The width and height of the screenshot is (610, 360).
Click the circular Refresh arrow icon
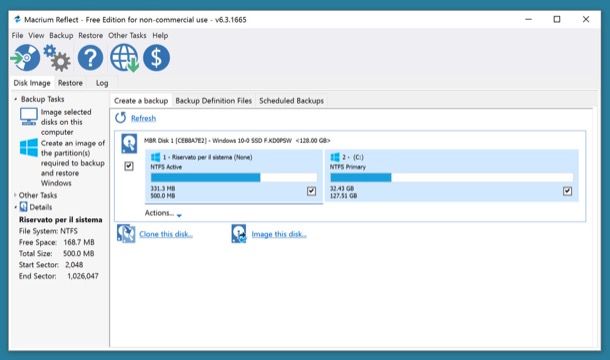121,118
